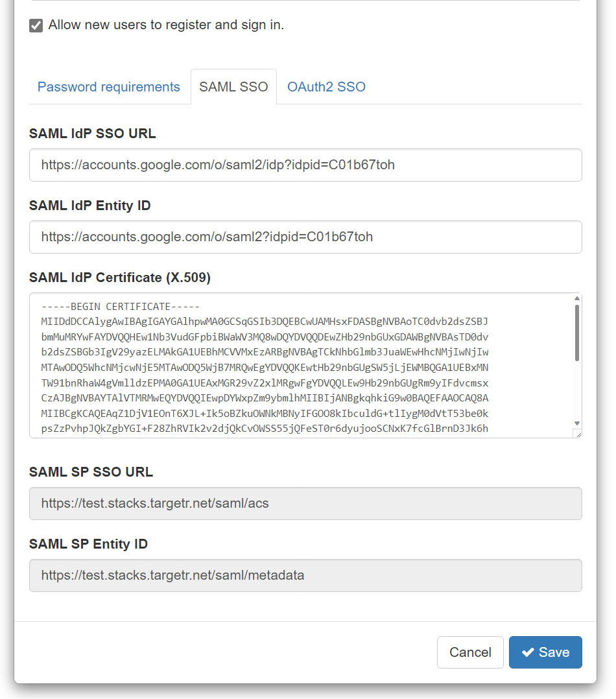The width and height of the screenshot is (616, 699).
Task: Click the SAML IdP SSO URL label
Action: point(93,134)
